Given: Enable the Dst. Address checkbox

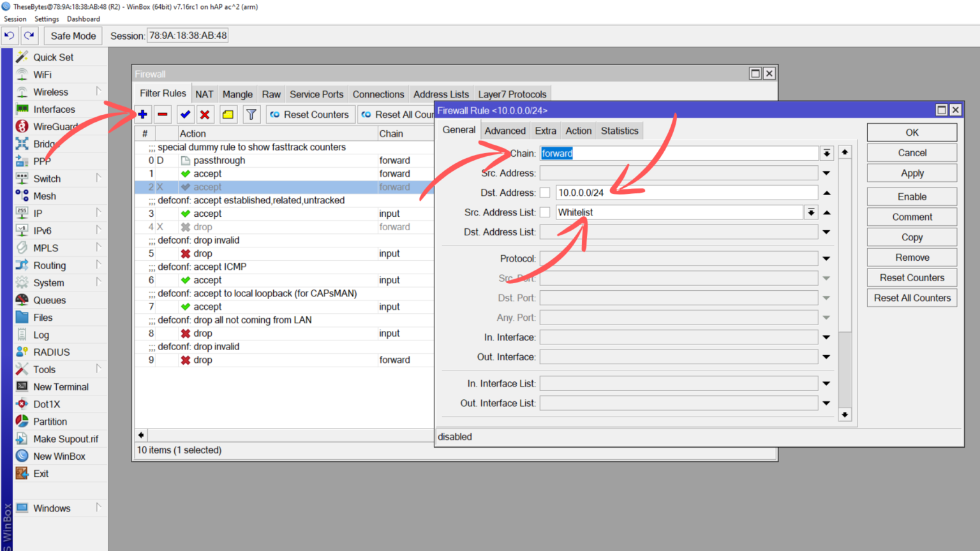Looking at the screenshot, I should click(546, 192).
